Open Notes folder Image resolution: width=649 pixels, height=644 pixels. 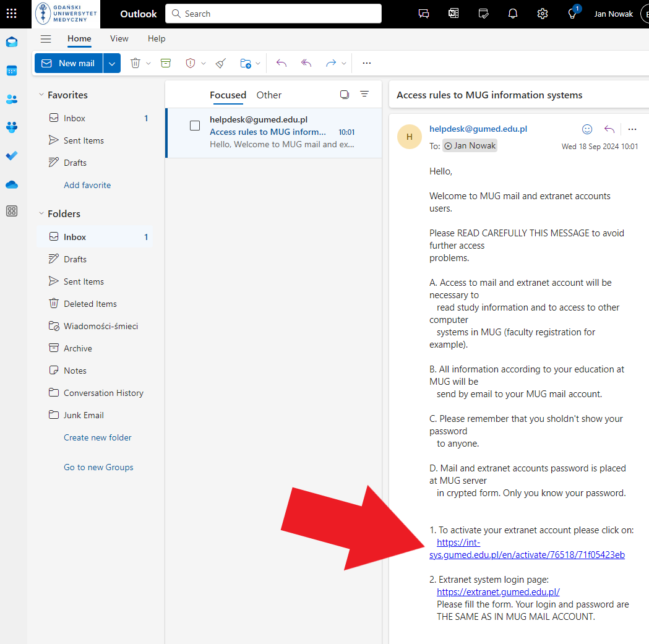(95, 371)
